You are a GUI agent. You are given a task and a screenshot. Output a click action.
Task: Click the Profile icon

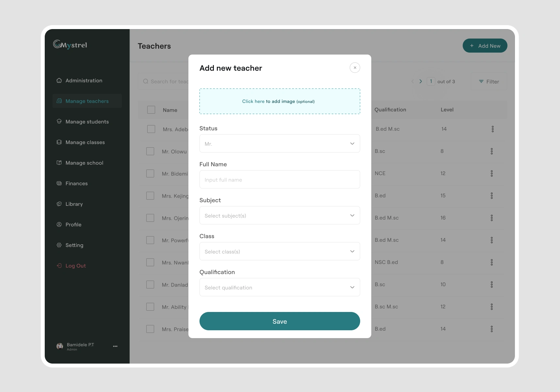[59, 224]
